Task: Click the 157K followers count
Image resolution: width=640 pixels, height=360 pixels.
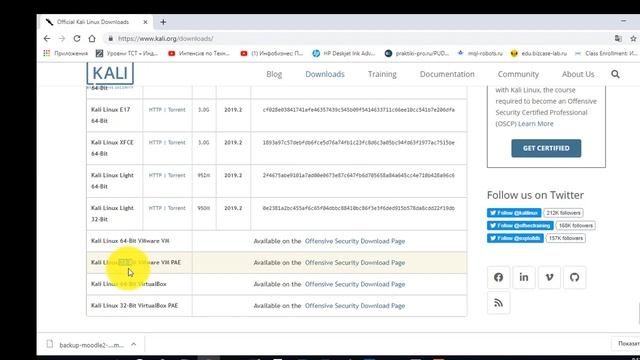Action: [565, 238]
